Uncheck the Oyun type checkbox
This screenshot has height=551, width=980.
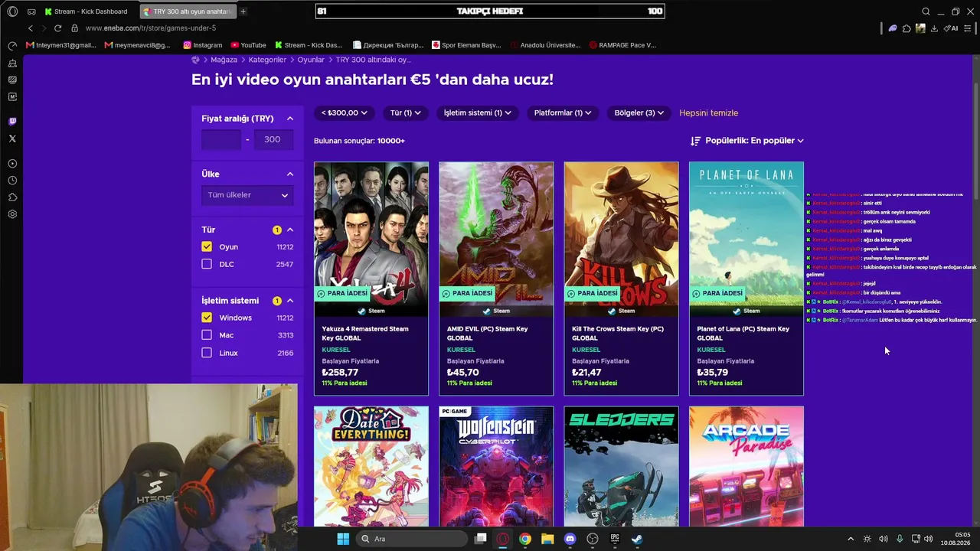[207, 246]
